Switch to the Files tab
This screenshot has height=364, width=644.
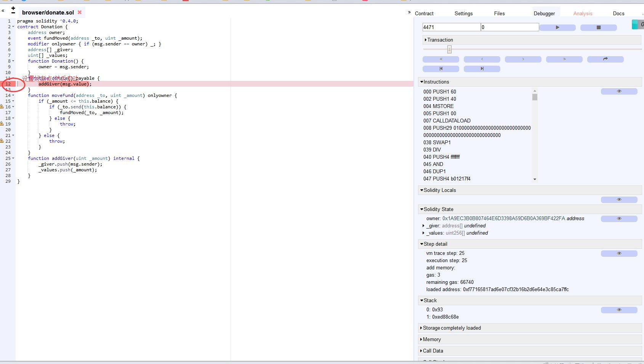point(499,13)
